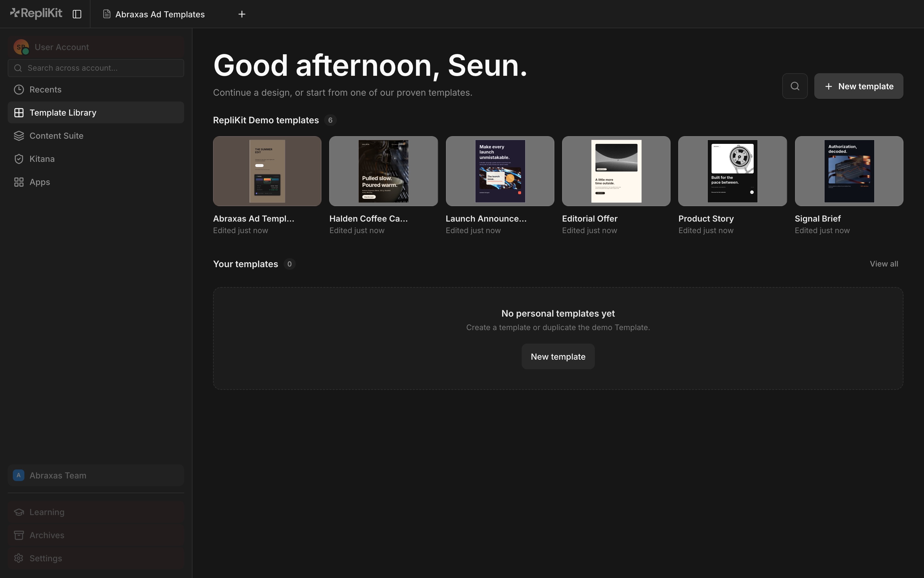Open Archives in the sidebar
924x578 pixels.
96,535
